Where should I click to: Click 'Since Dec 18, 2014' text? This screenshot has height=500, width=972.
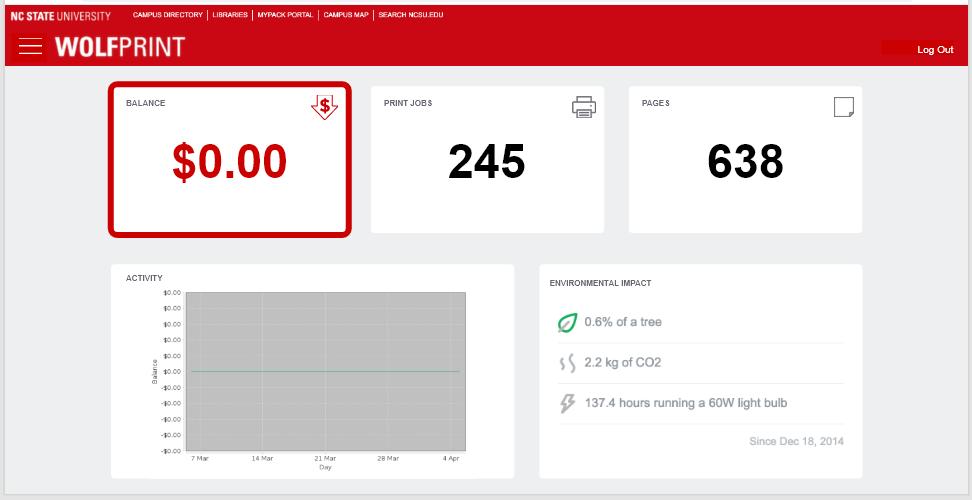pos(797,442)
